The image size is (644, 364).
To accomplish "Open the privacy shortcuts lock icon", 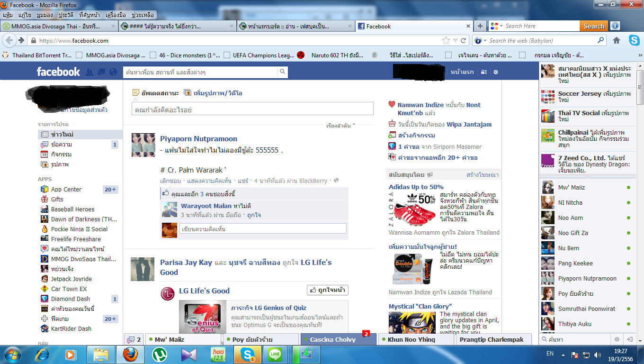I will [483, 72].
